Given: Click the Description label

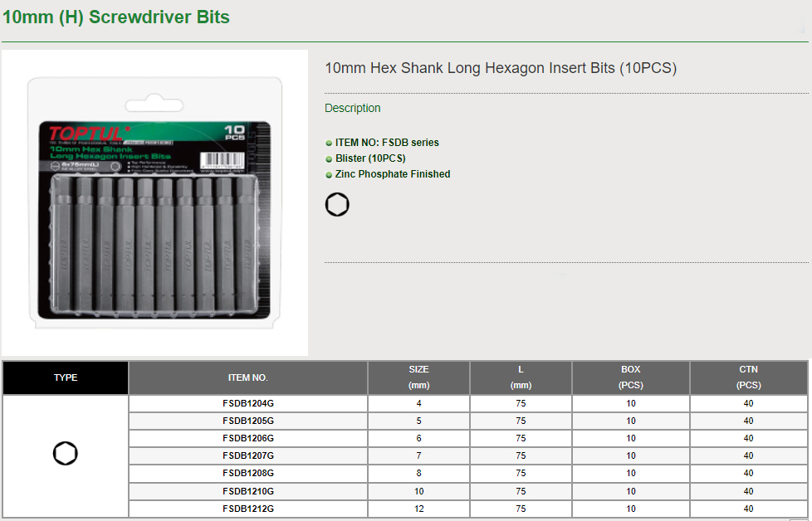Looking at the screenshot, I should click(353, 108).
